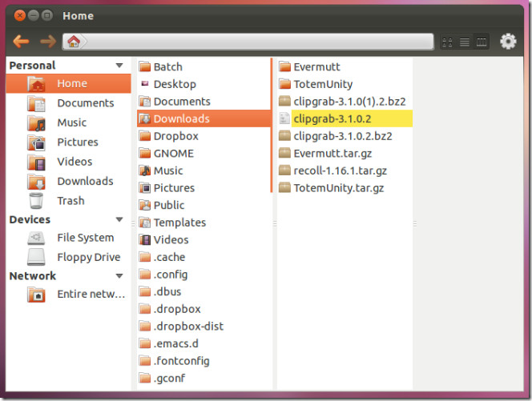
Task: Collapse the Devices section
Action: point(119,219)
